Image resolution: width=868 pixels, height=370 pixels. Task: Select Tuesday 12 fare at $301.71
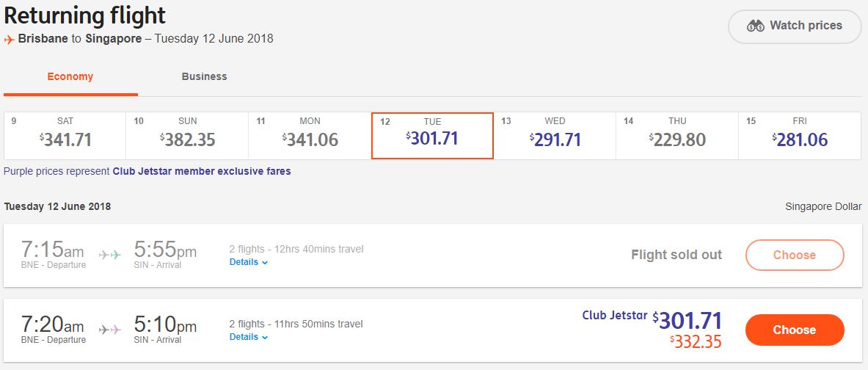[x=432, y=136]
